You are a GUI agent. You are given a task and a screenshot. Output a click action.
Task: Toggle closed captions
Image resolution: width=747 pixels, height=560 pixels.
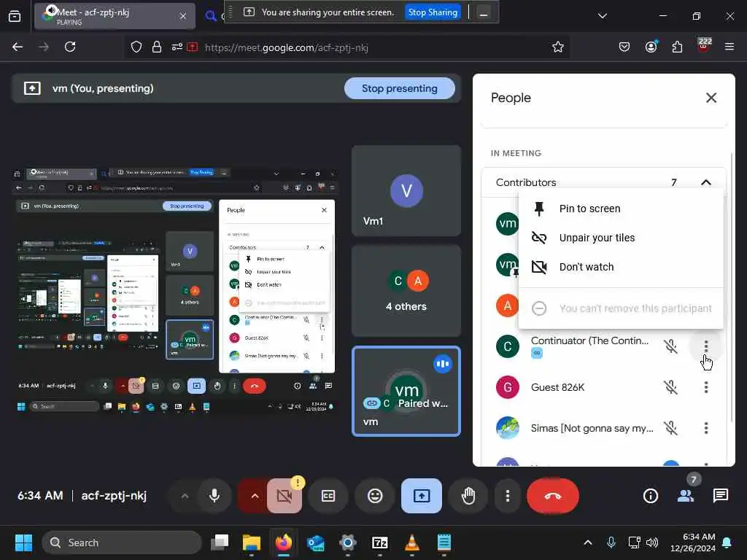point(328,496)
